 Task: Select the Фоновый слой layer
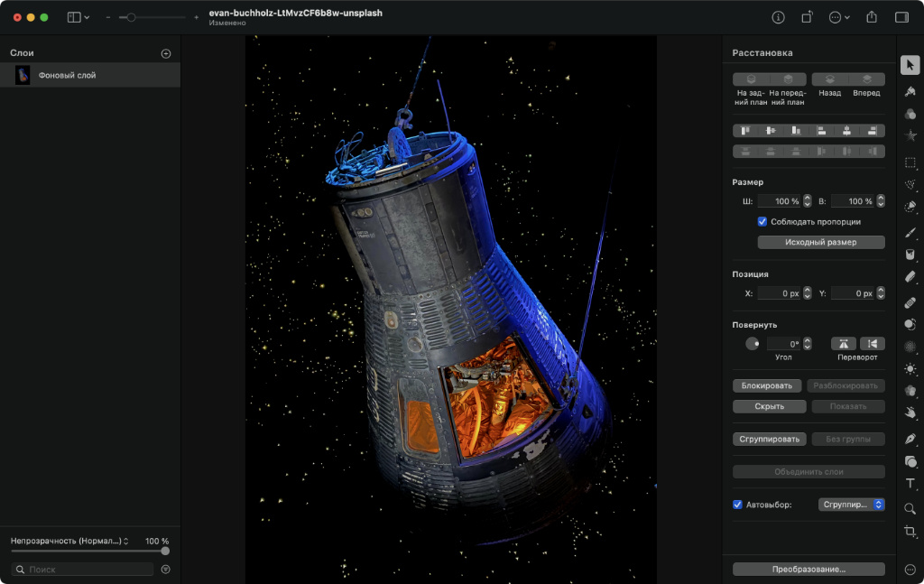(90, 76)
